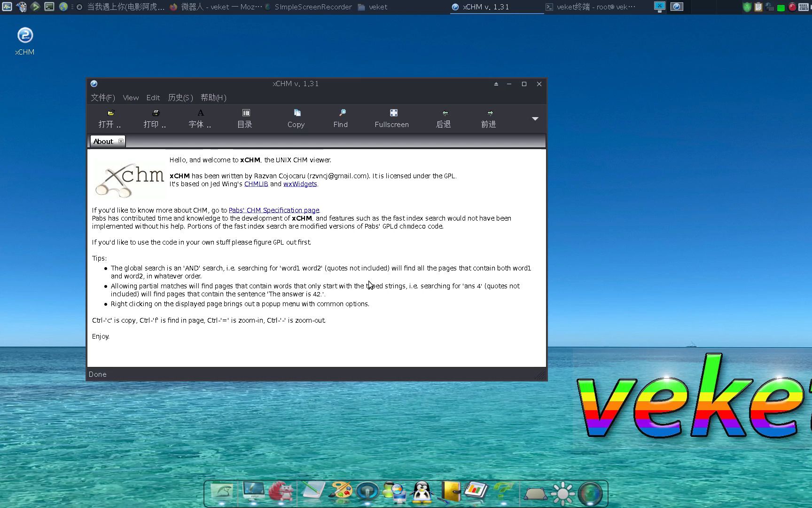Click the red record tray icon

(x=792, y=7)
